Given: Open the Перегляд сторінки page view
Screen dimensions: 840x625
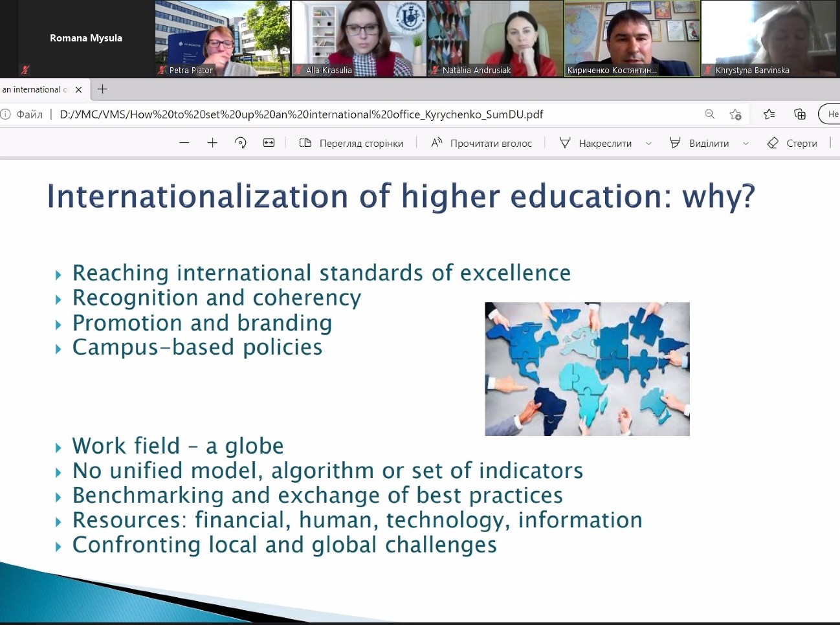Looking at the screenshot, I should coord(351,143).
